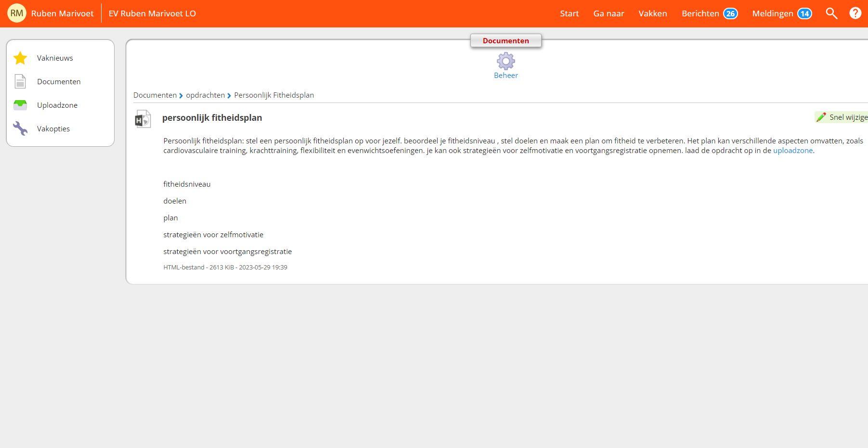Open the Ga naar menu
Screen dimensions: 868x448
coord(609,13)
